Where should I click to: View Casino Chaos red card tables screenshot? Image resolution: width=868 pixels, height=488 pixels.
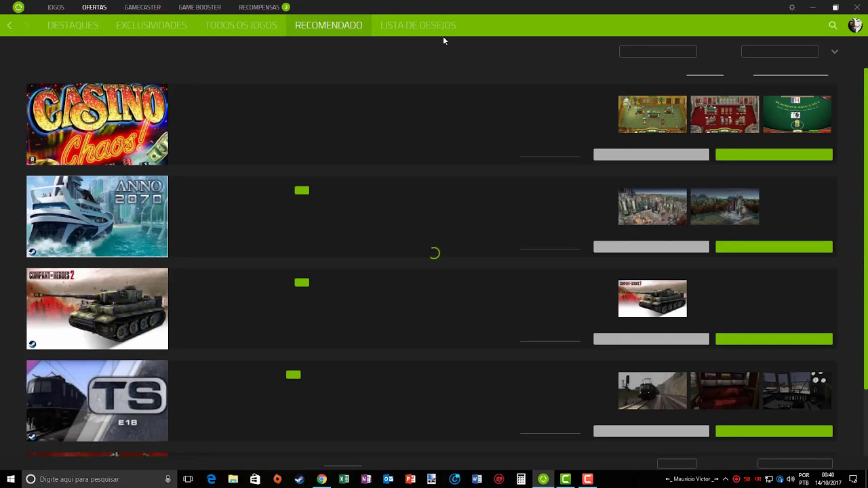coord(725,114)
